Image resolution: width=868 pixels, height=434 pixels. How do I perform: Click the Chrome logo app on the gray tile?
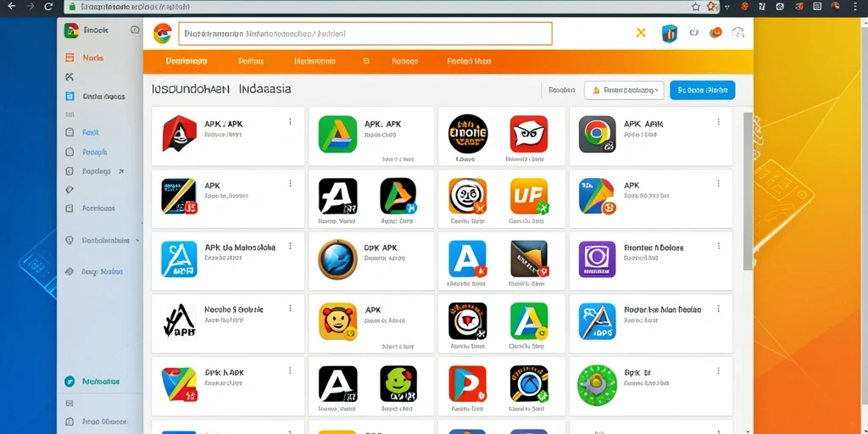(598, 134)
